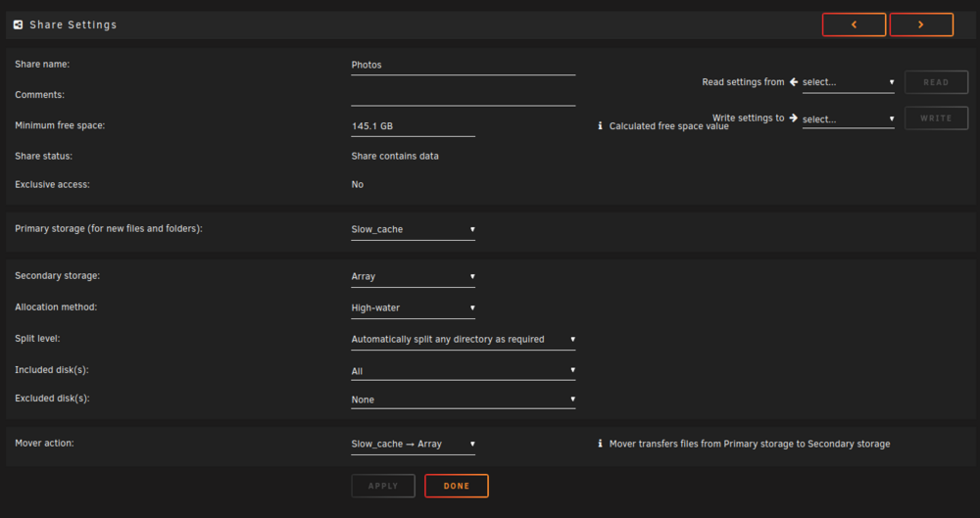
Task: Go to previous share with left arrow
Action: click(x=854, y=25)
